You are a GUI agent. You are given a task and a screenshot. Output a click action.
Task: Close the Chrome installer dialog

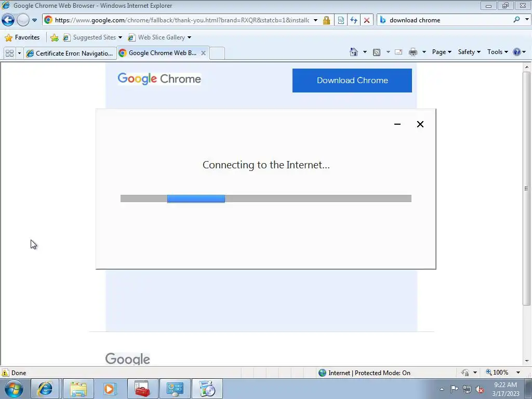(420, 124)
